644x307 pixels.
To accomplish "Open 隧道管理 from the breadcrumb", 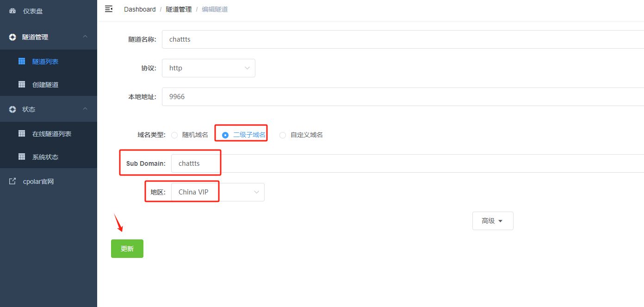I will tap(179, 9).
